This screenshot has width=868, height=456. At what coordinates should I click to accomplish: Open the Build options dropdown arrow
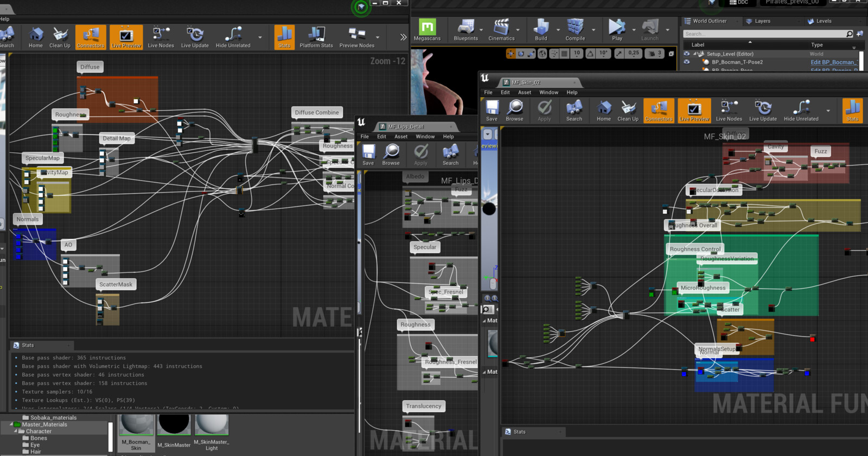point(558,30)
